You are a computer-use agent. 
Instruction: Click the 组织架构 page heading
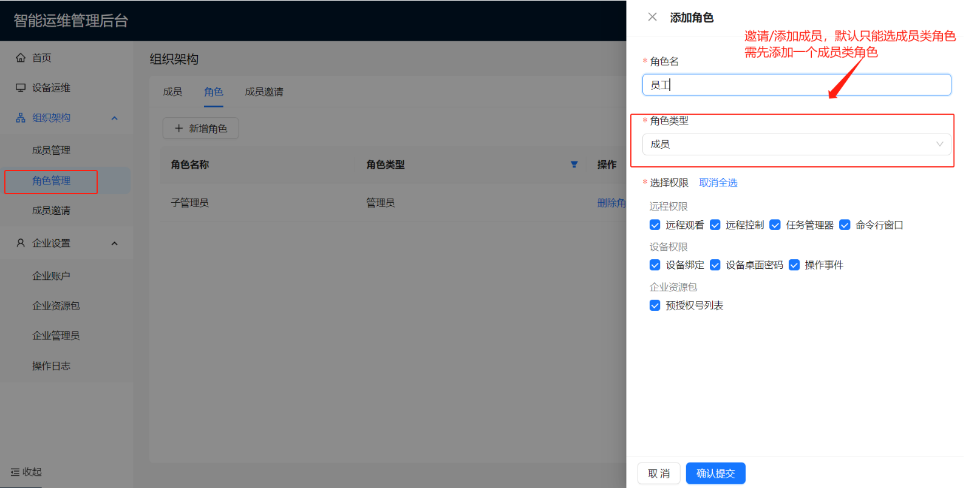[174, 59]
